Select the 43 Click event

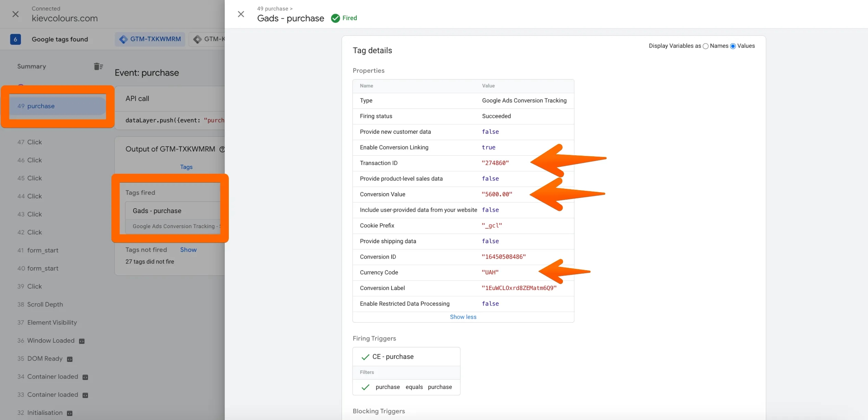click(x=30, y=214)
